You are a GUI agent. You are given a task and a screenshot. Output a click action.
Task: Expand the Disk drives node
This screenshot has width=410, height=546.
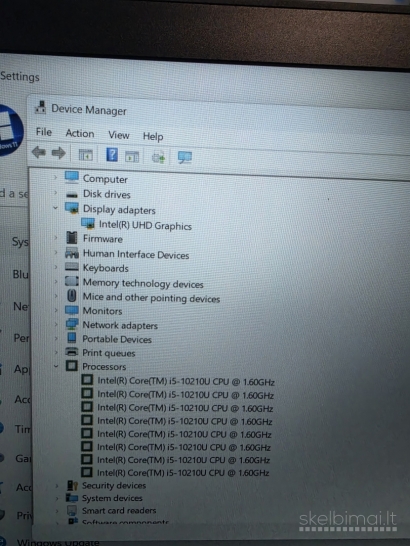tap(55, 192)
